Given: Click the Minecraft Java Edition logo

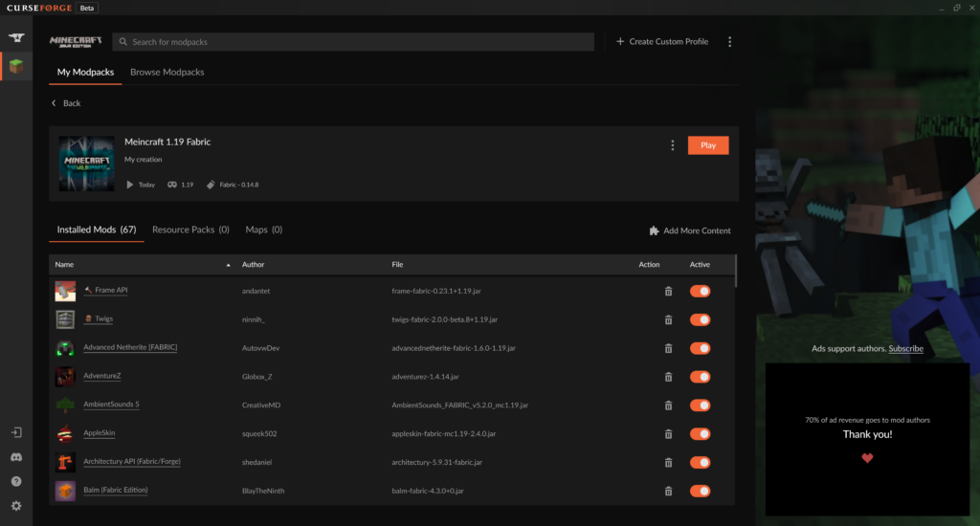Looking at the screenshot, I should click(76, 42).
